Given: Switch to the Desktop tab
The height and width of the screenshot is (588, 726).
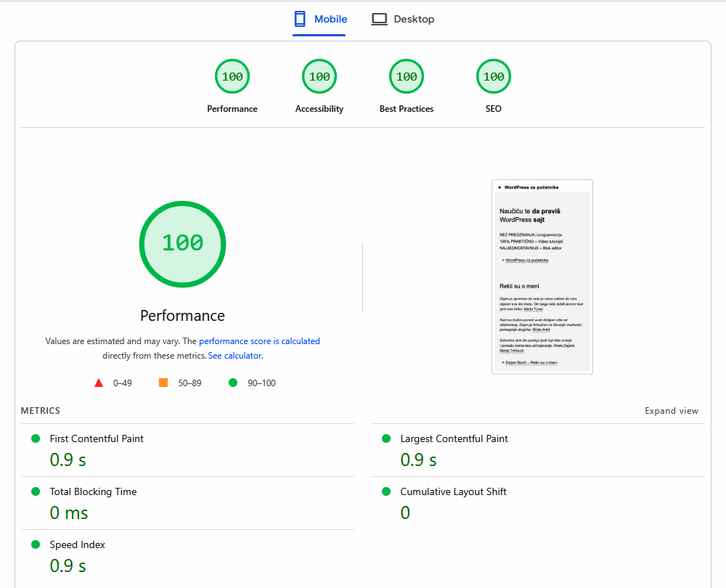Looking at the screenshot, I should click(403, 20).
